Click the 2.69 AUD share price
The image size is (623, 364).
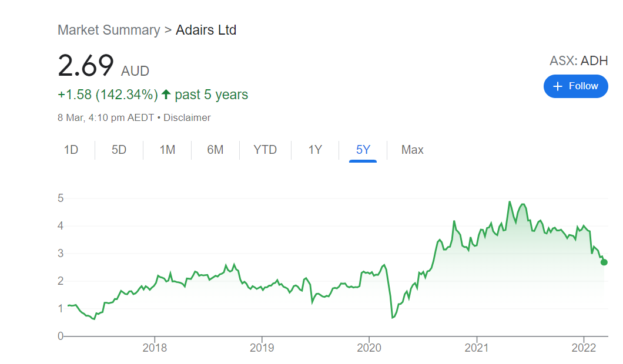(x=86, y=65)
